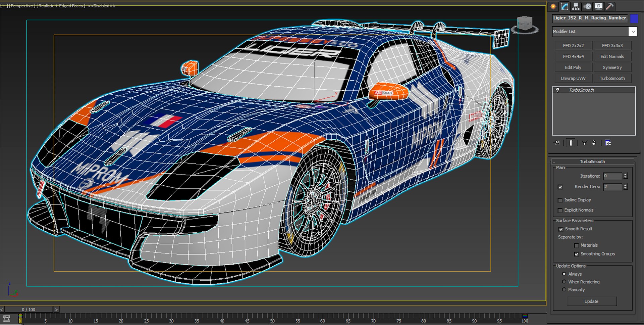Click Make Unique icon below stack
Image resolution: width=644 pixels, height=325 pixels.
tap(584, 143)
